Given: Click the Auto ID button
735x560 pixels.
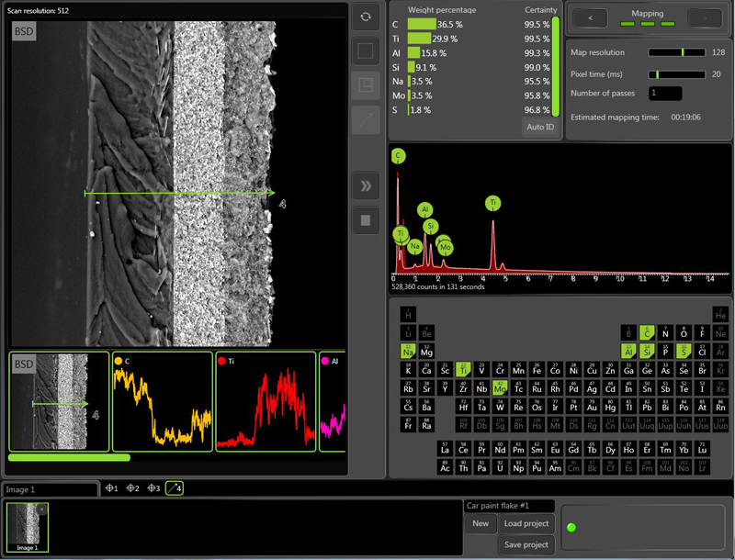Looking at the screenshot, I should coord(539,127).
